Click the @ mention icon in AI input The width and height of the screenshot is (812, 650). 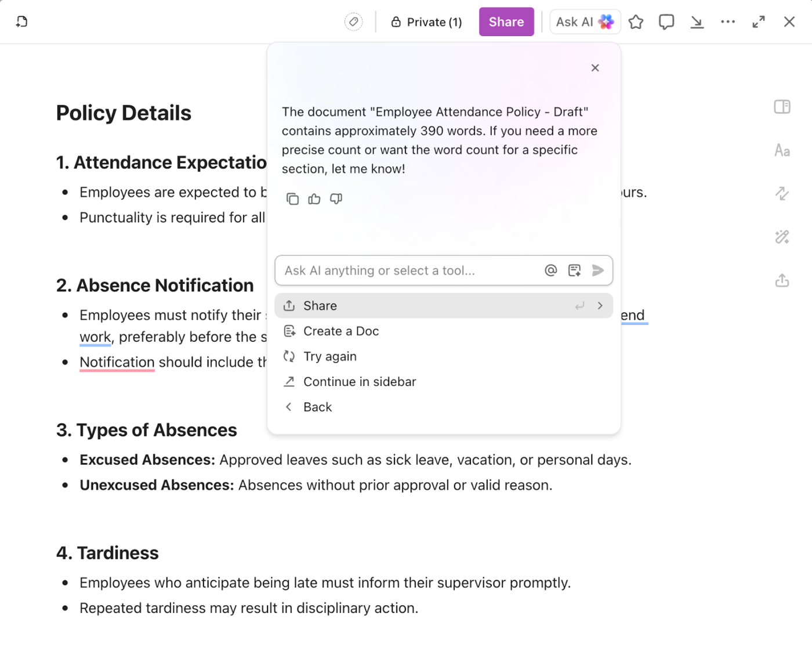point(551,270)
